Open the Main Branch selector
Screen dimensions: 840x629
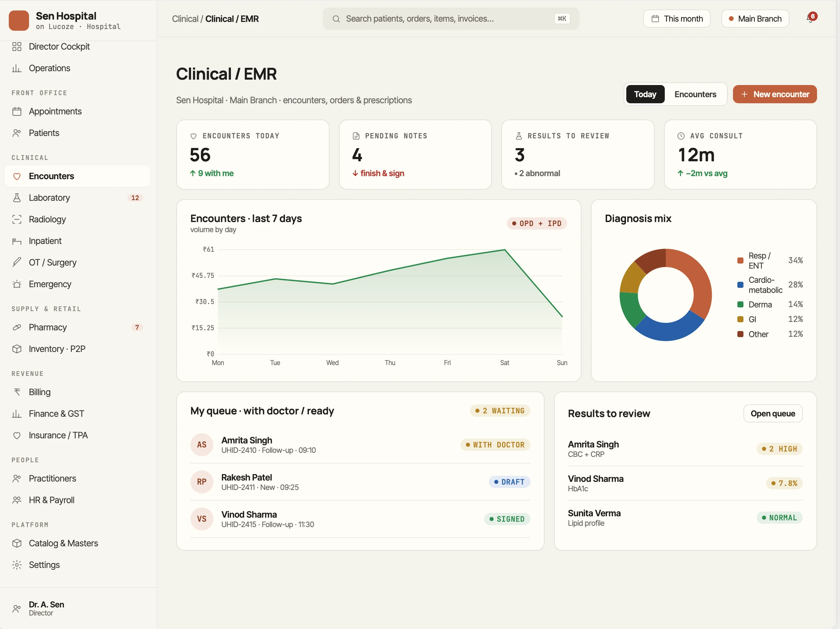[755, 19]
